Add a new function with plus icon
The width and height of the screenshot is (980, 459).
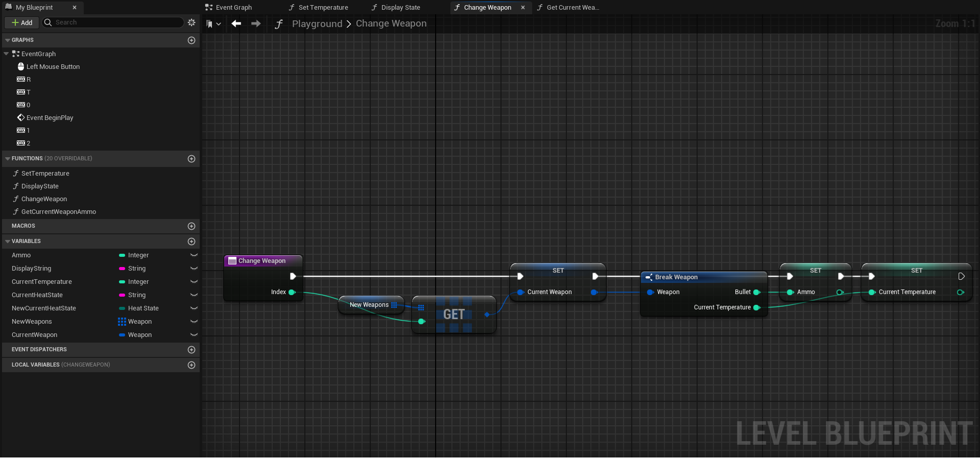[192, 159]
